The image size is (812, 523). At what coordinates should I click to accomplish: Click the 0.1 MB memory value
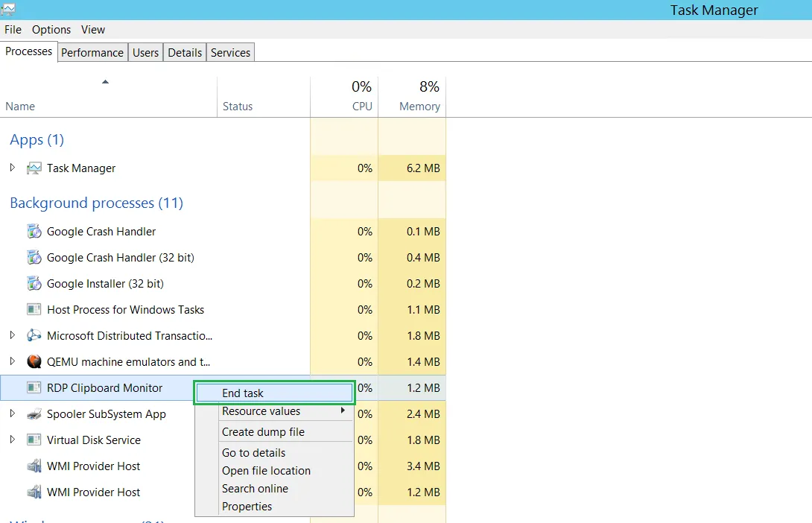423,232
